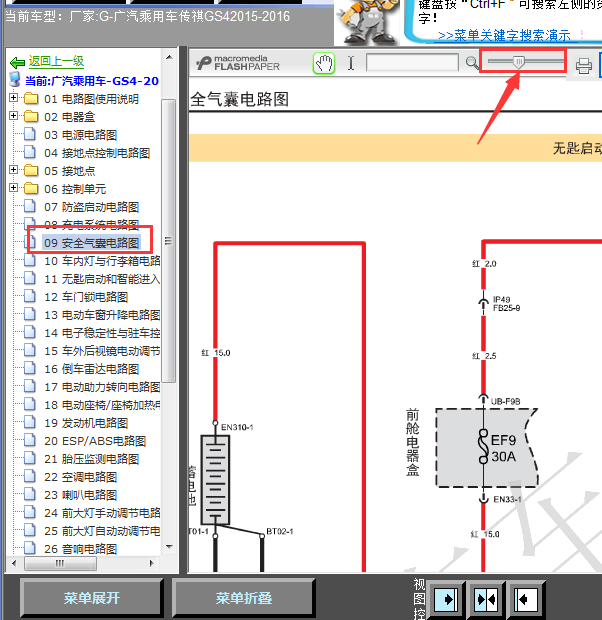Open 17 电动助力转向电路图
The image size is (602, 620).
pos(102,387)
